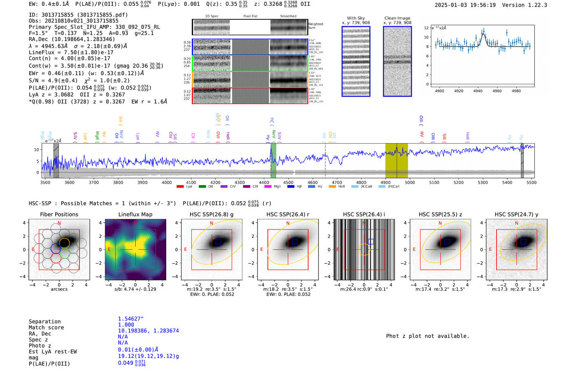This screenshot has height=392, width=576.
Task: Click the Separation value 1.54627"
Action: point(131,319)
